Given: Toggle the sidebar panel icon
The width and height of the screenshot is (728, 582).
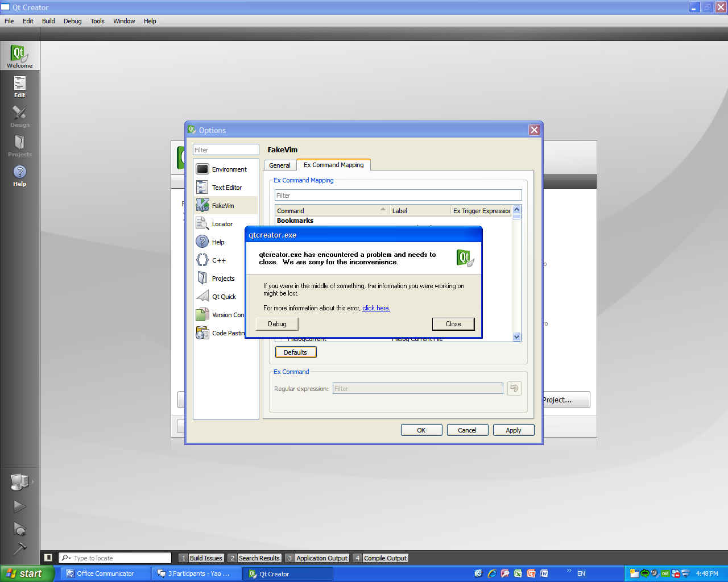Looking at the screenshot, I should tap(48, 558).
